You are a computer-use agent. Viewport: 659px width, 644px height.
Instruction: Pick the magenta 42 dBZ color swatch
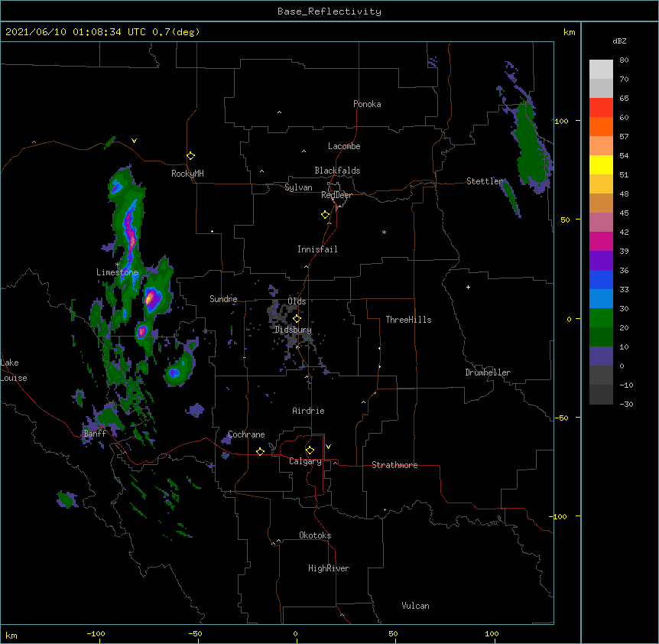pyautogui.click(x=601, y=241)
